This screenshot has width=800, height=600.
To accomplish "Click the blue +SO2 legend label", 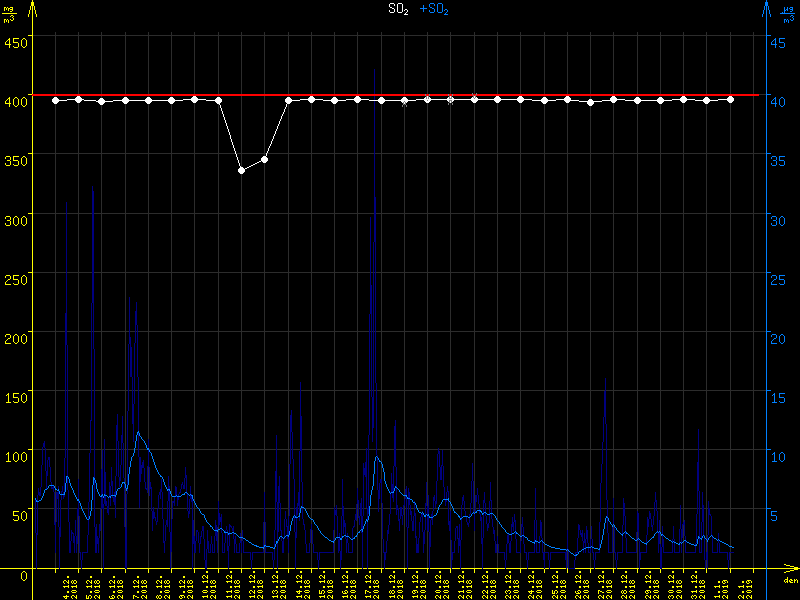I will coord(434,9).
